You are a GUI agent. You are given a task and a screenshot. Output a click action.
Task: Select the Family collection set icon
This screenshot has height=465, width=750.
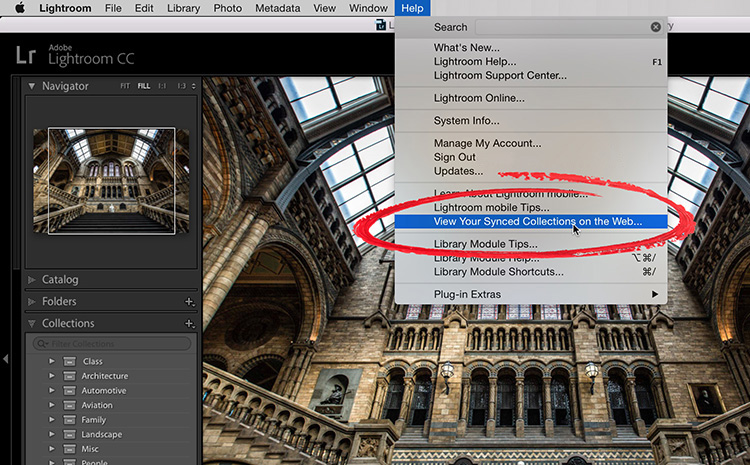tap(69, 420)
